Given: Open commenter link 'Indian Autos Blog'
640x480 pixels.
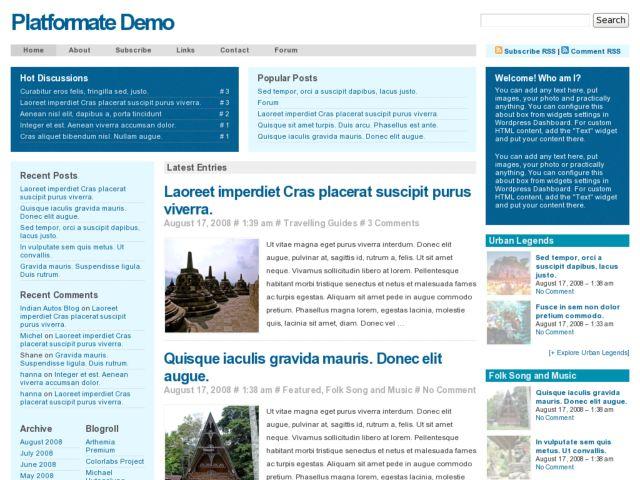Looking at the screenshot, I should pos(49,309).
